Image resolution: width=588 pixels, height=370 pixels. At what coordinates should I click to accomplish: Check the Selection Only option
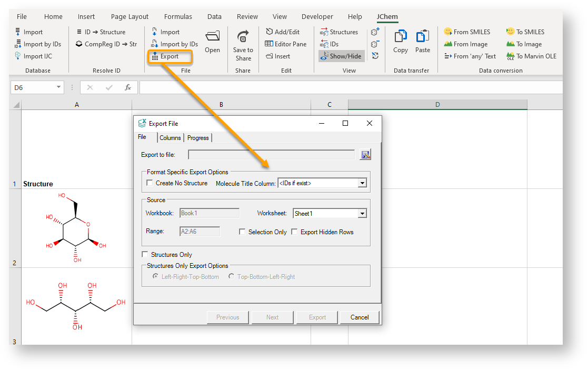pyautogui.click(x=242, y=232)
